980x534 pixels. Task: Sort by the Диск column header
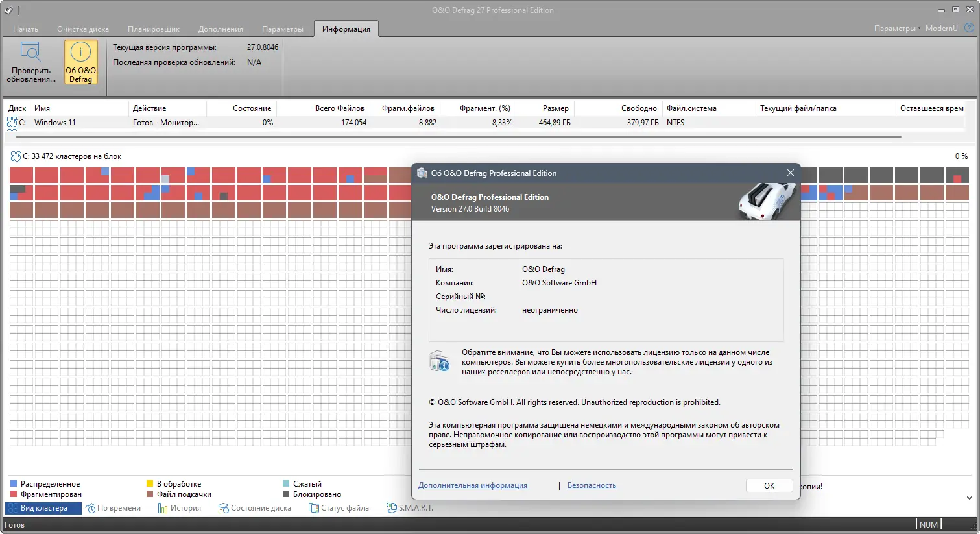[x=18, y=108]
